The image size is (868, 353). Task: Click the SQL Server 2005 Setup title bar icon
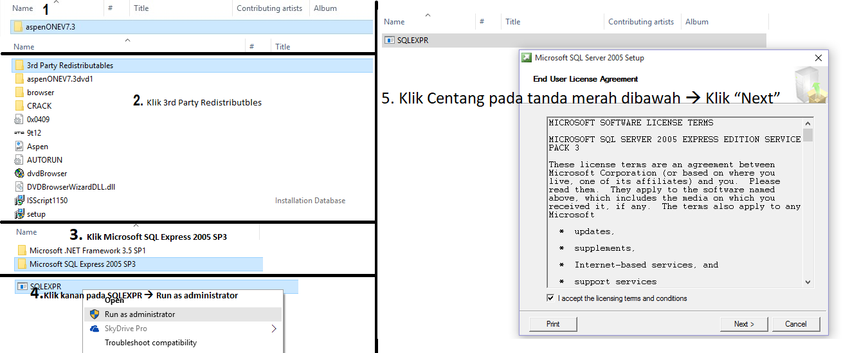click(x=526, y=58)
